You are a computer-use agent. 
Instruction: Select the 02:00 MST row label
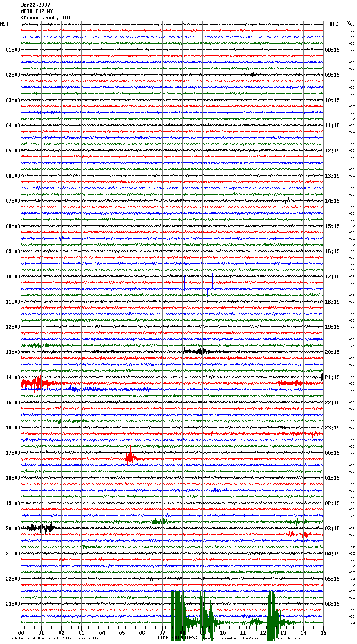coord(13,75)
